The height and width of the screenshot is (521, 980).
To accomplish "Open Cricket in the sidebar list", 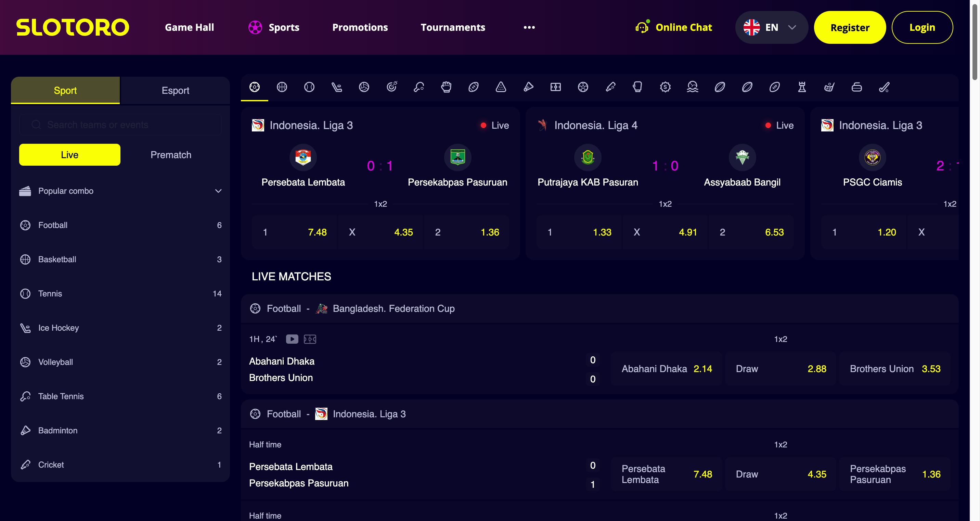I will pos(120,465).
